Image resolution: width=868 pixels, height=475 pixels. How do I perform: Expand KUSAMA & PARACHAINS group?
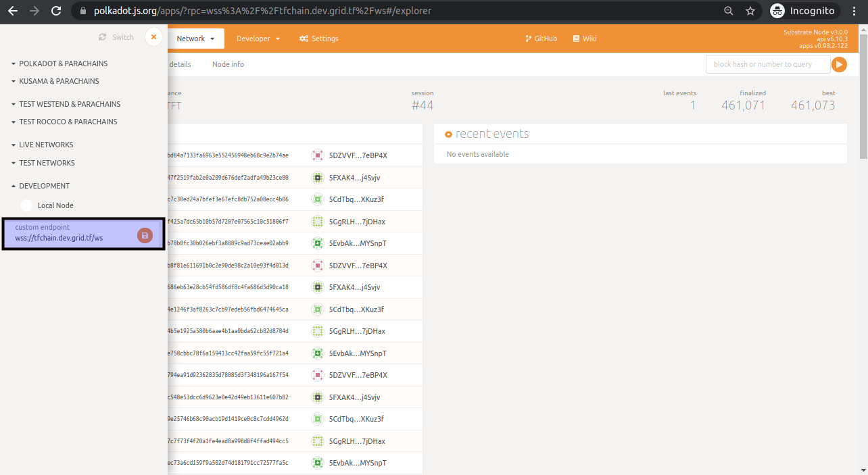click(59, 81)
